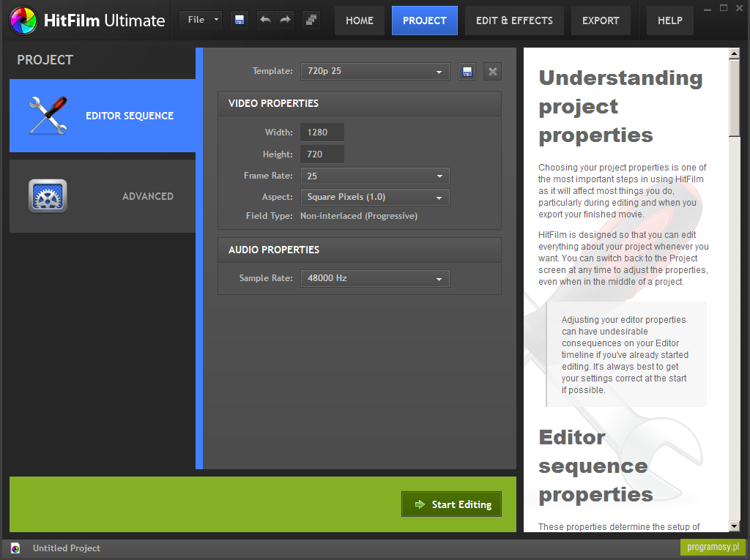The height and width of the screenshot is (560, 750).
Task: Open the ADVANCED project section
Action: coord(103,196)
